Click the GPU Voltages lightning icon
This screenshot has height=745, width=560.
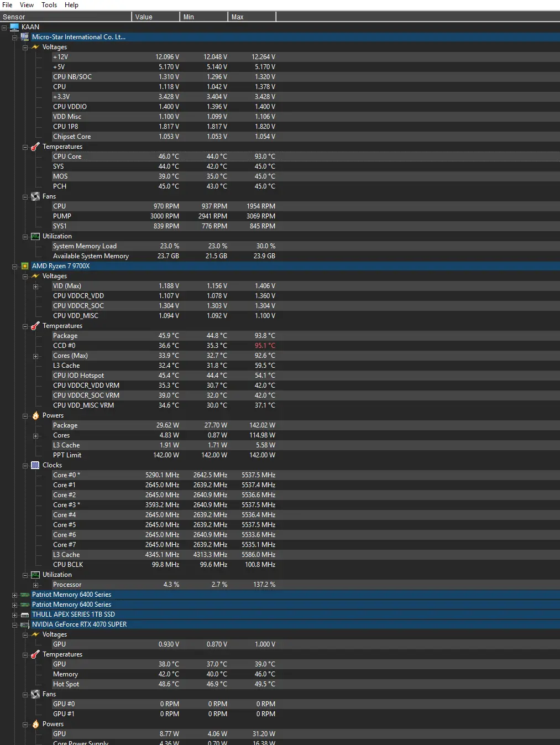pyautogui.click(x=35, y=634)
